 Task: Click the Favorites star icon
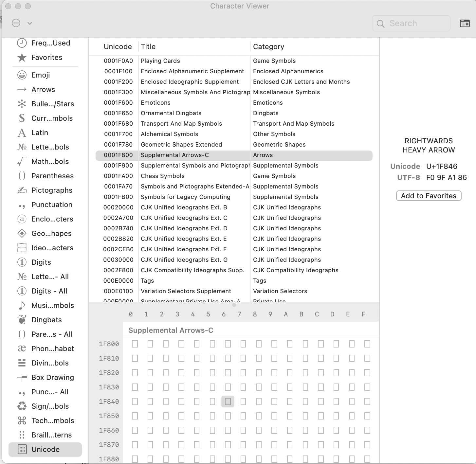click(x=22, y=58)
